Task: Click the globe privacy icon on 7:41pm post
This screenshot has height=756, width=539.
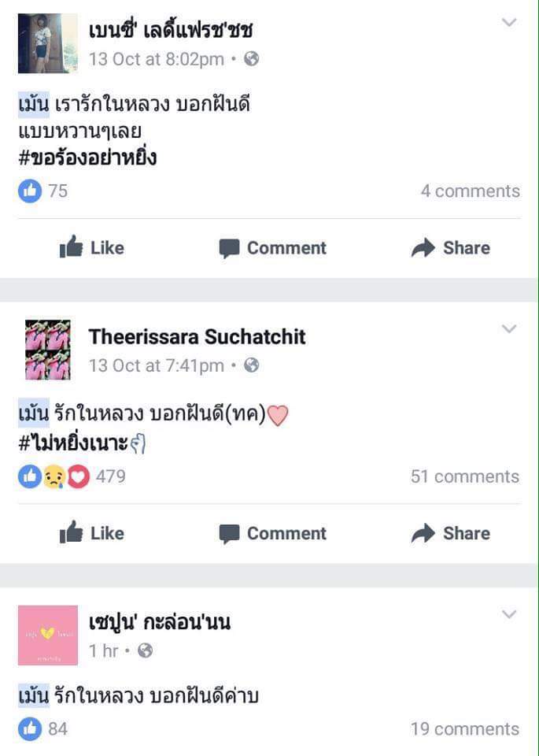Action: (252, 365)
